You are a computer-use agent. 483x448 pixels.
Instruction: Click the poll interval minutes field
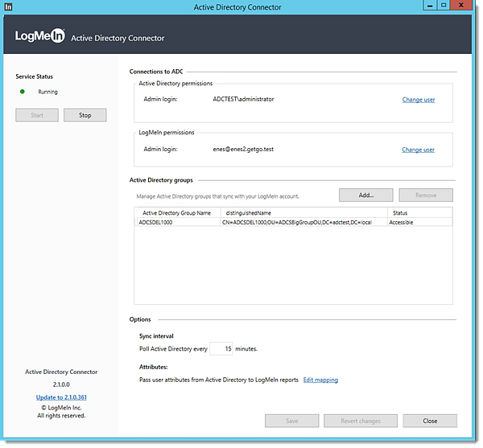(x=221, y=348)
